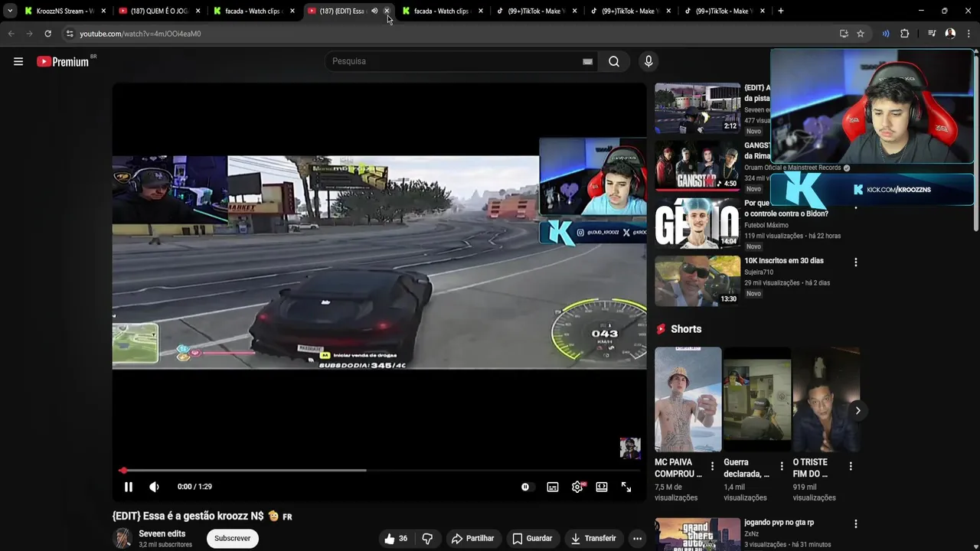
Task: Switch to QUEM É O JOG YouTube tab
Action: [x=158, y=11]
